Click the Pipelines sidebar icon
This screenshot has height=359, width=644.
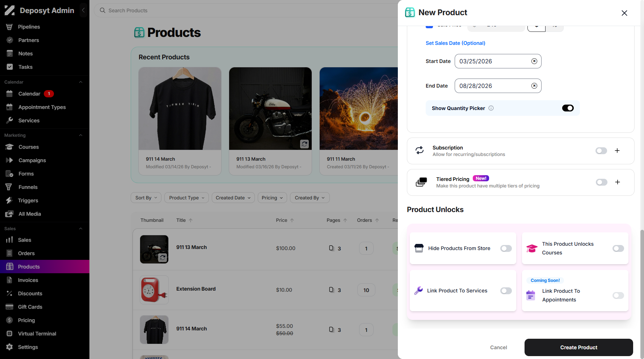tap(9, 27)
